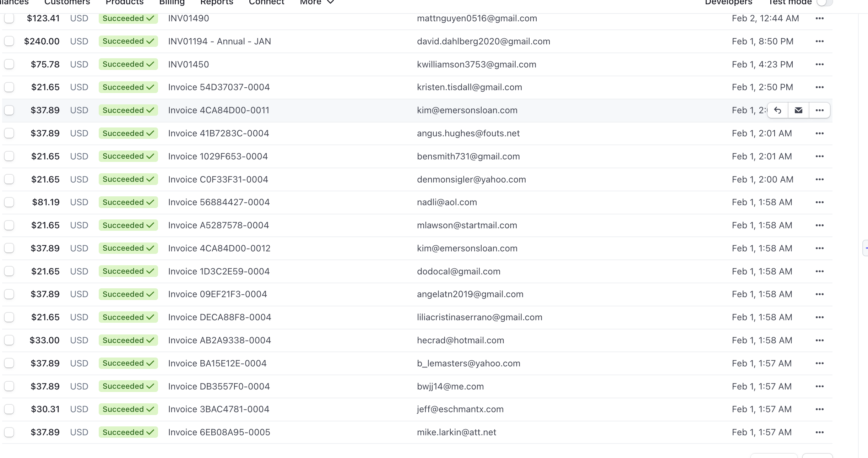Open the Billing tab
The width and height of the screenshot is (868, 458).
(172, 2)
